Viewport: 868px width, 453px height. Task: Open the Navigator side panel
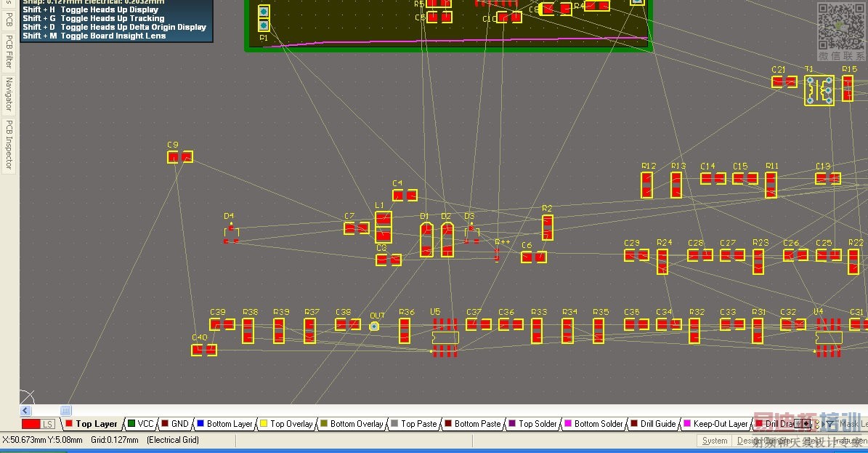click(9, 95)
